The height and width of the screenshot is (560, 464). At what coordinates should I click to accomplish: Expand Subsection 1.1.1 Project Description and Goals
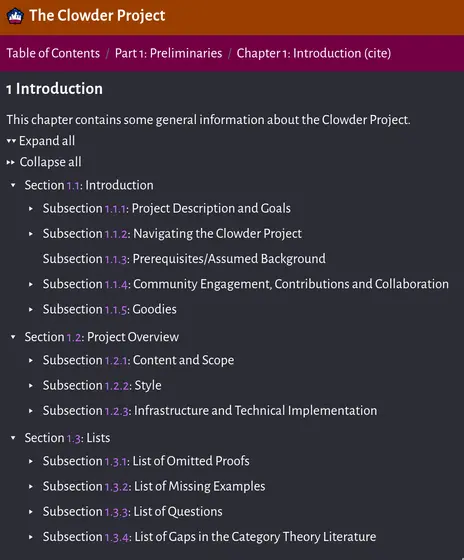pyautogui.click(x=31, y=209)
